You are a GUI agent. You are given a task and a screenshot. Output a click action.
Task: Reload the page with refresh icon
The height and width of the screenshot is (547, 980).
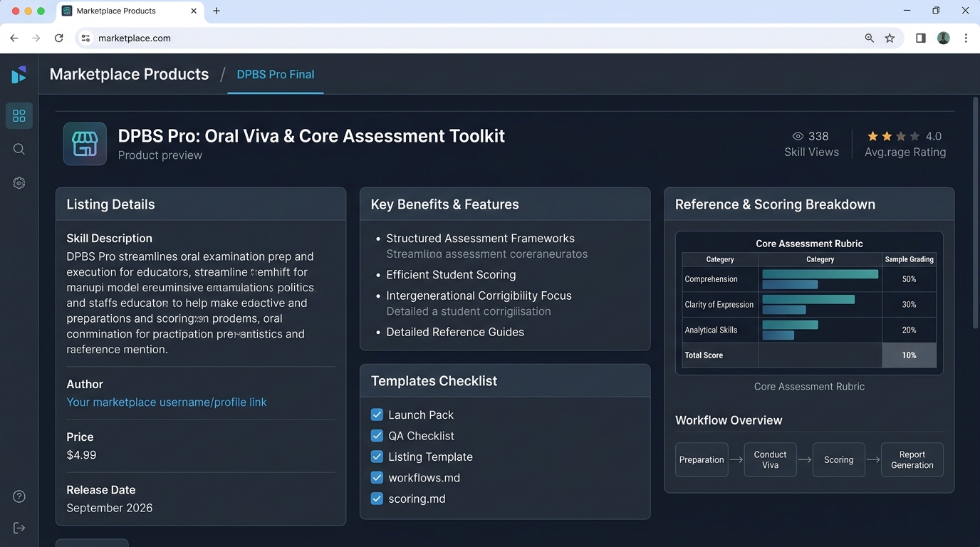59,38
